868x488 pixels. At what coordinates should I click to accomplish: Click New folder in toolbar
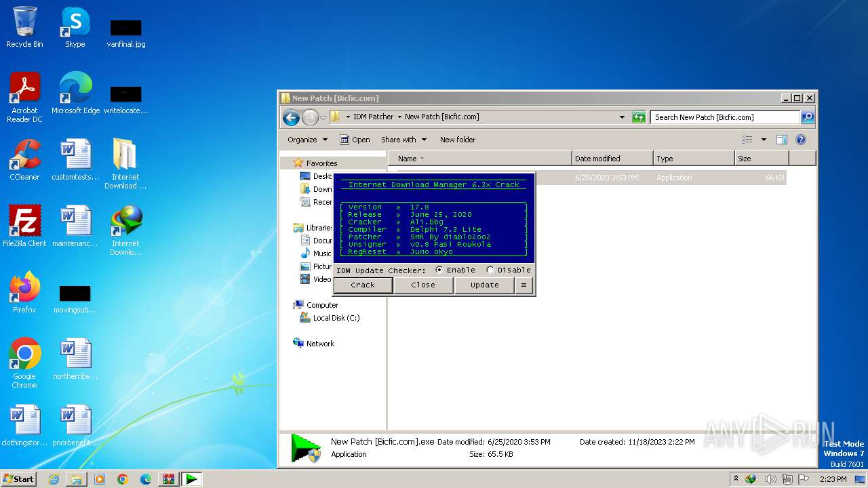click(x=458, y=140)
